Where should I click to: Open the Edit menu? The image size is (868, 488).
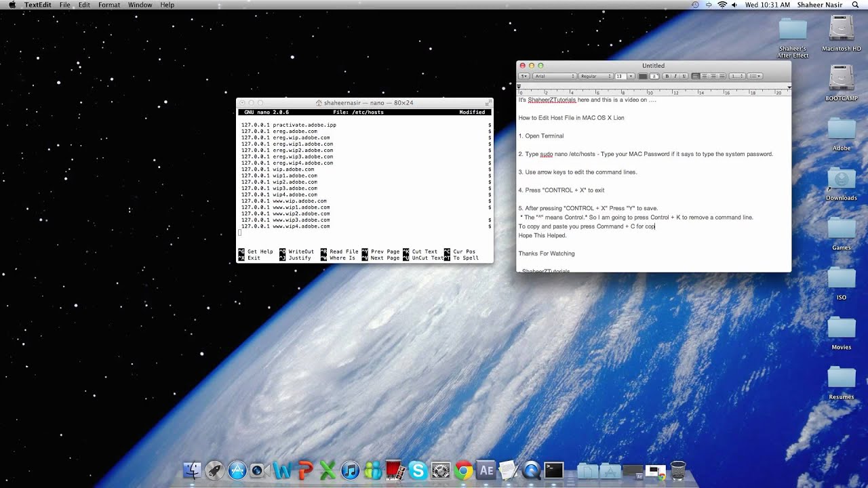click(x=84, y=5)
